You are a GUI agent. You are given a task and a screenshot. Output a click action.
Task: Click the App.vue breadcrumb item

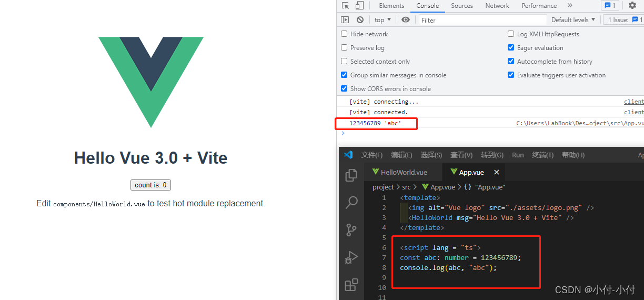[x=439, y=187]
